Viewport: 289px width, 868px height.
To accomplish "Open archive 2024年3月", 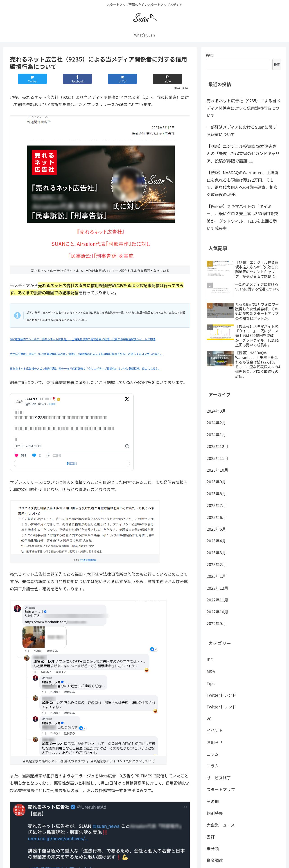I will click(216, 411).
